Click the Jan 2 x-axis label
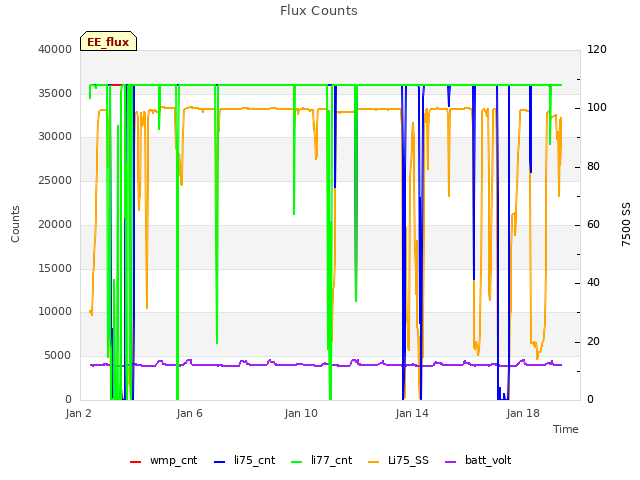640x480 pixels. click(78, 413)
